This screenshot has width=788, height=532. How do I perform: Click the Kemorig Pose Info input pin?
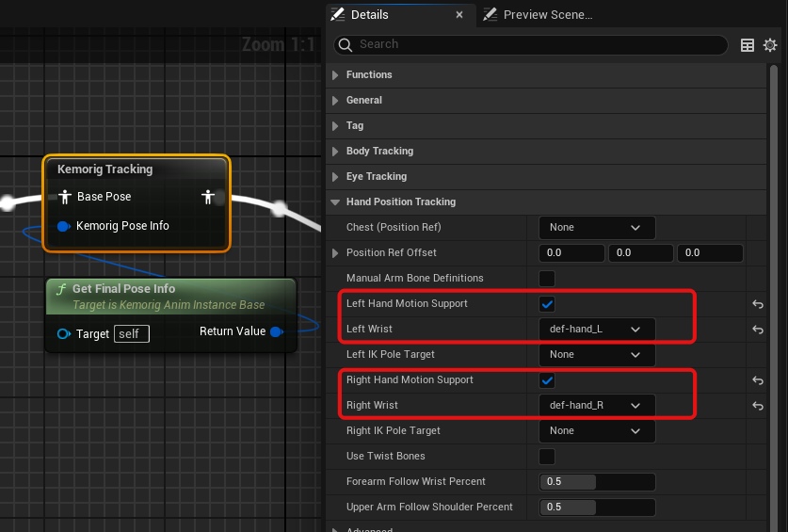pos(64,226)
